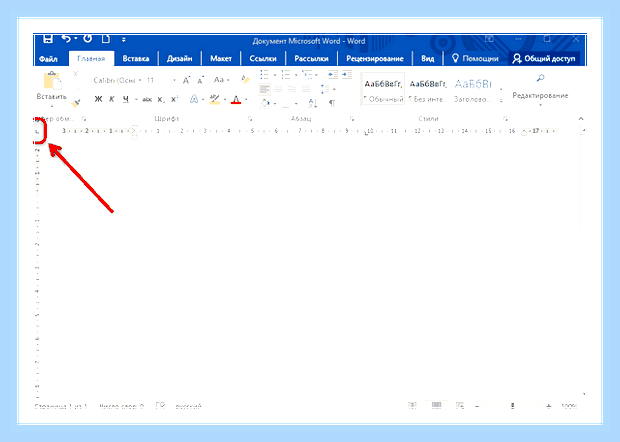Activate the Format Painter brush

[x=76, y=103]
